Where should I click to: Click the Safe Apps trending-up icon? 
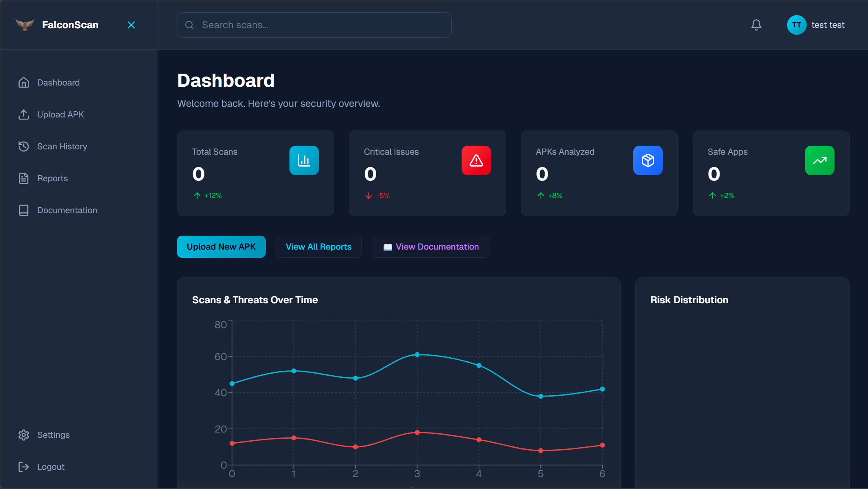820,160
